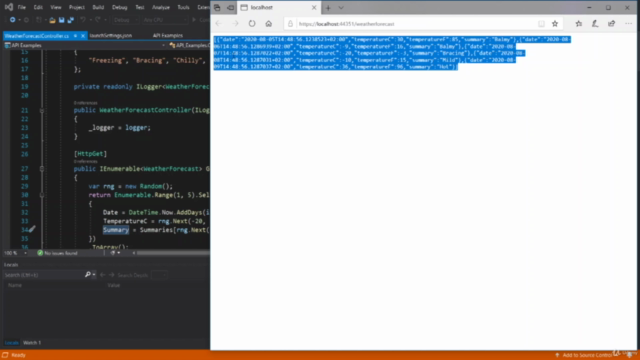Image resolution: width=640 pixels, height=360 pixels.
Task: Open the Analyze menu
Action: click(161, 7)
